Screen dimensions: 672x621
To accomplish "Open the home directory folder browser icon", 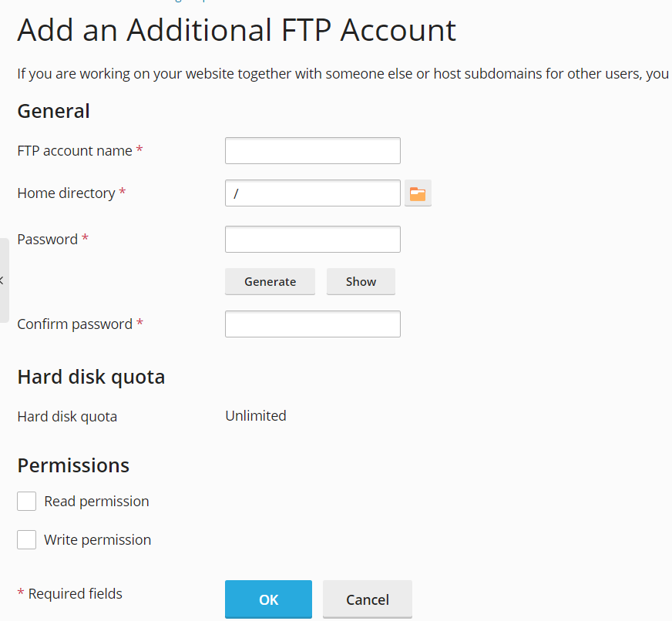I will pos(418,193).
